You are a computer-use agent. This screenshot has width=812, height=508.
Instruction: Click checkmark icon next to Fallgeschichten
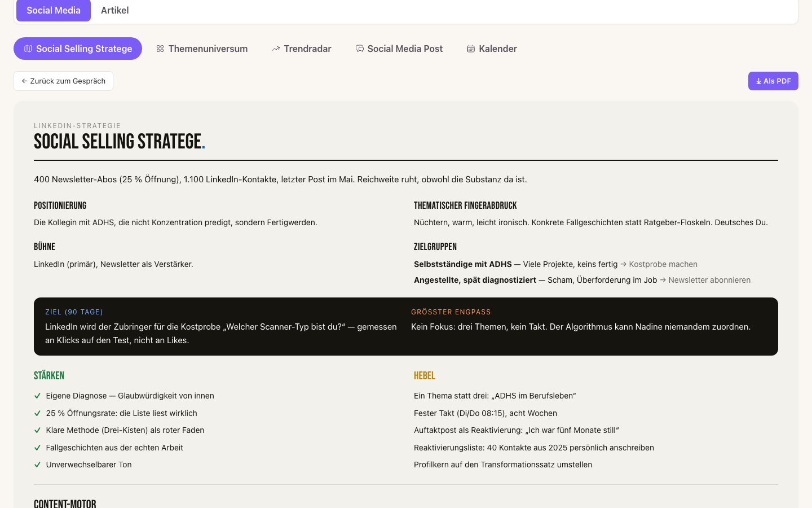(x=38, y=448)
